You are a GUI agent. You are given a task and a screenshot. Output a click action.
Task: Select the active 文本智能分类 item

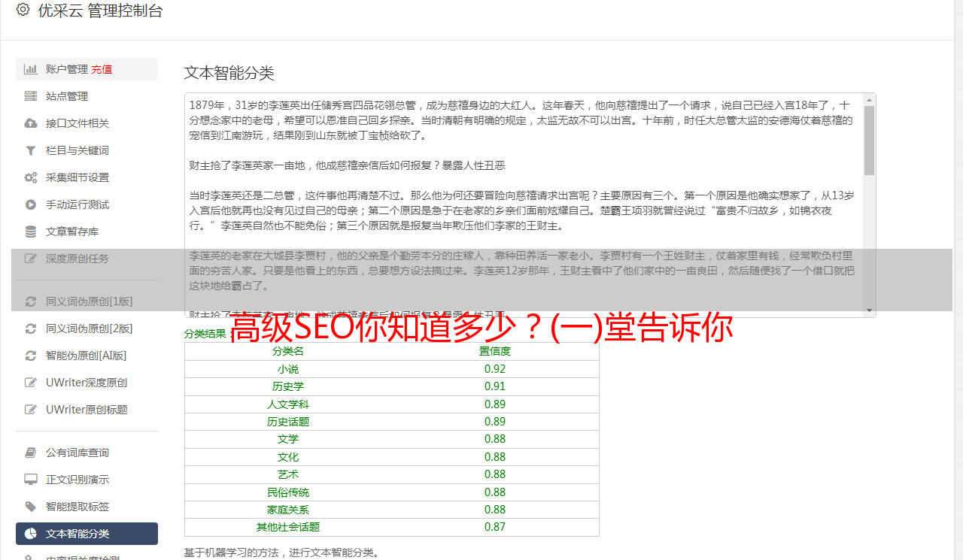pos(87,534)
